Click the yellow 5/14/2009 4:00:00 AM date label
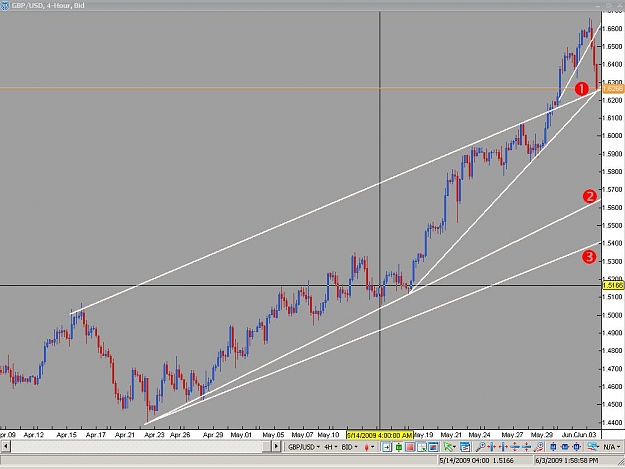Screen dimensions: 625x469 [380, 435]
